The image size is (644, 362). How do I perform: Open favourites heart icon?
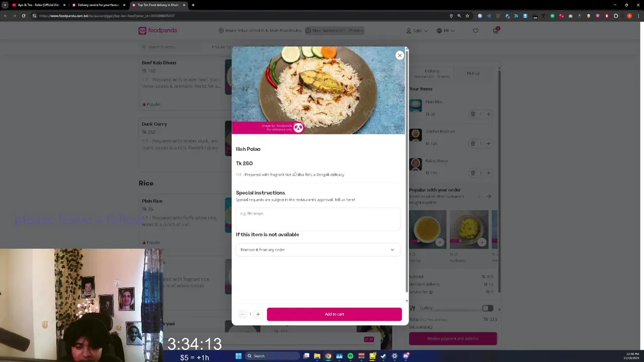click(475, 31)
